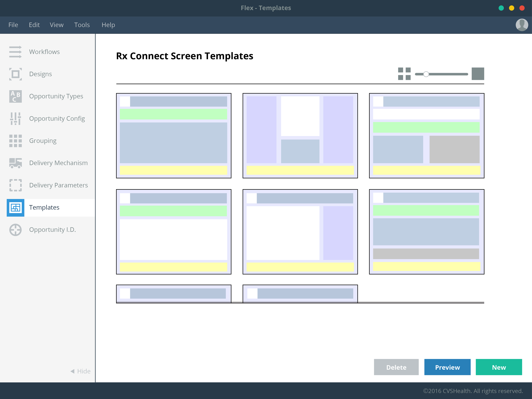Hide the sidebar panel
Screen dimensions: 532x399
81,371
